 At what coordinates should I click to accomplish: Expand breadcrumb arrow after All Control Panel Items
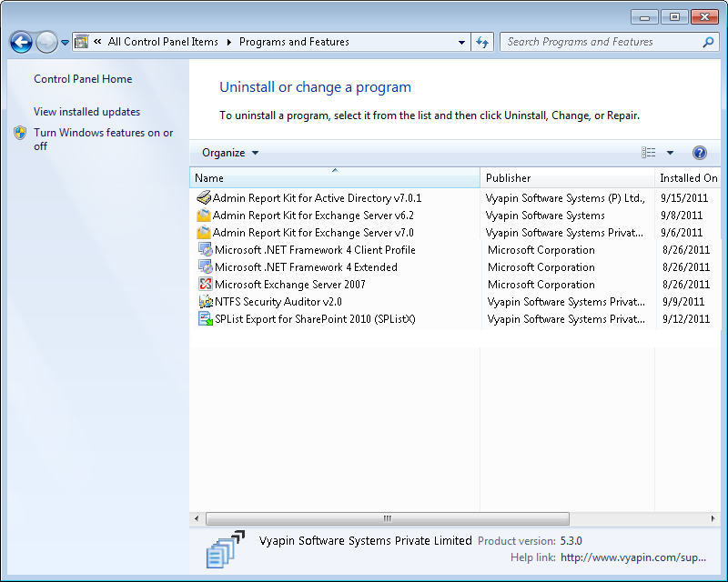tap(229, 42)
